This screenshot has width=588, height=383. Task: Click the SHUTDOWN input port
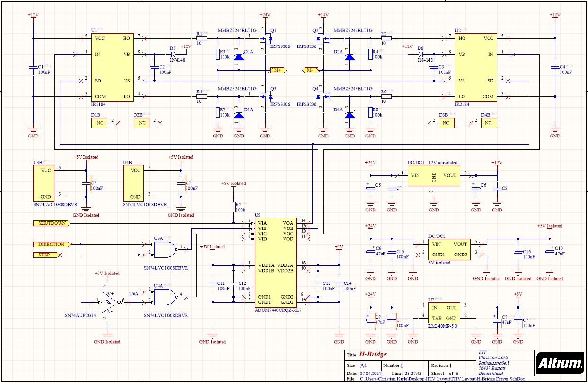coord(52,223)
